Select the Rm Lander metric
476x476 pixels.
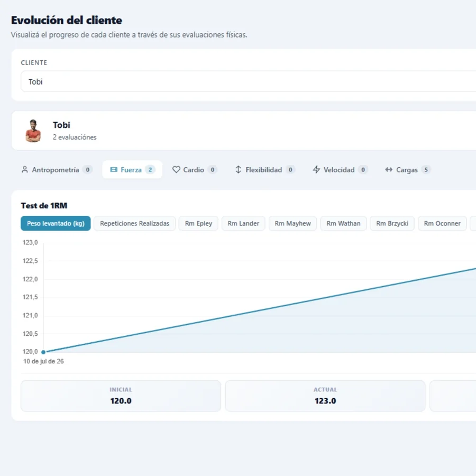click(x=243, y=223)
